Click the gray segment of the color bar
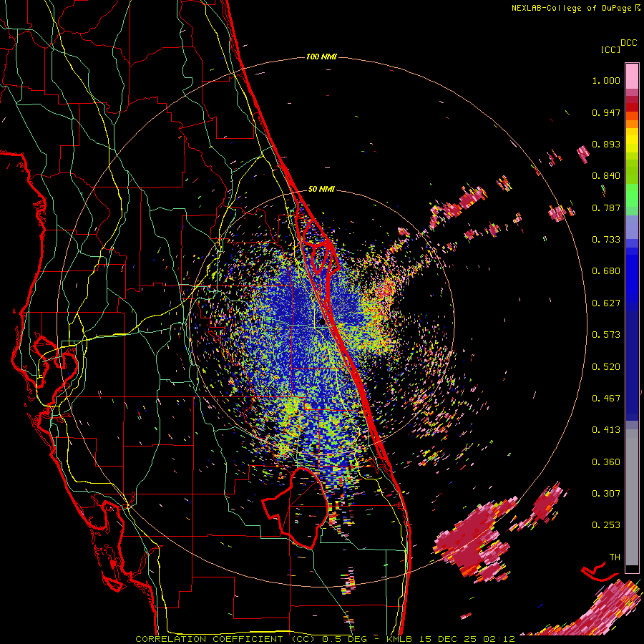644x644 pixels. point(632,497)
